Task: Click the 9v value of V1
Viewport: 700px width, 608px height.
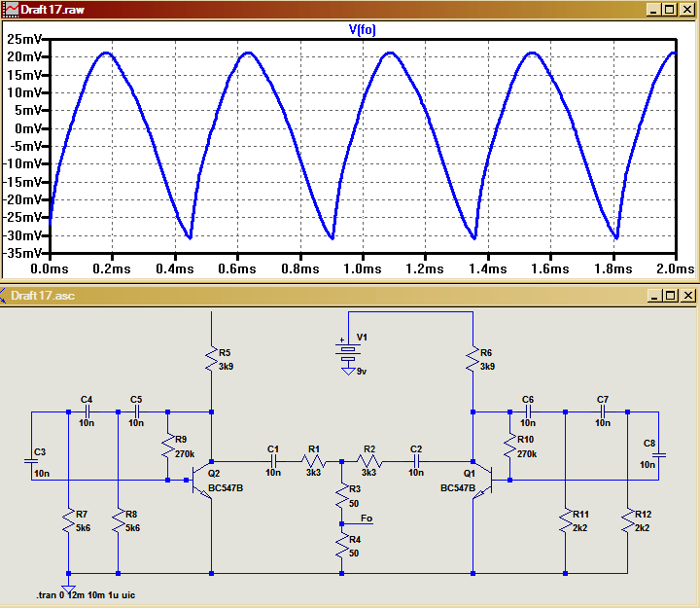Action: tap(362, 372)
